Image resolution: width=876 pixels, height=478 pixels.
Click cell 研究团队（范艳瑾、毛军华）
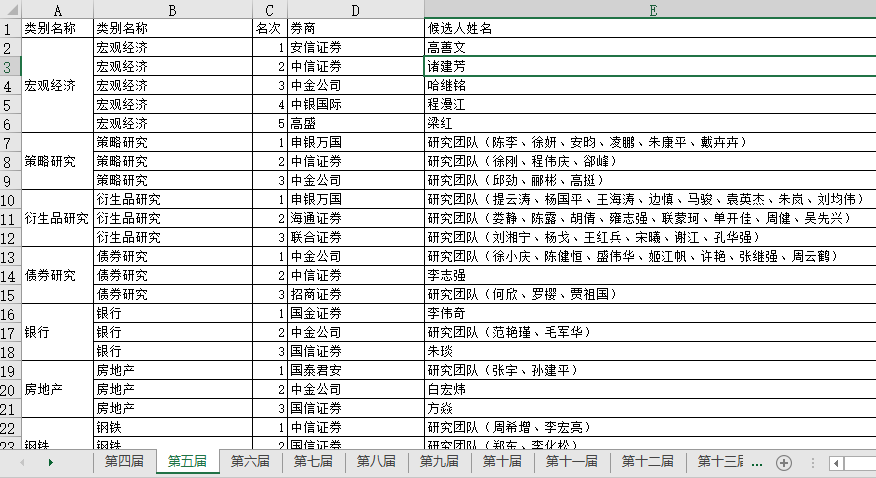tap(650, 332)
